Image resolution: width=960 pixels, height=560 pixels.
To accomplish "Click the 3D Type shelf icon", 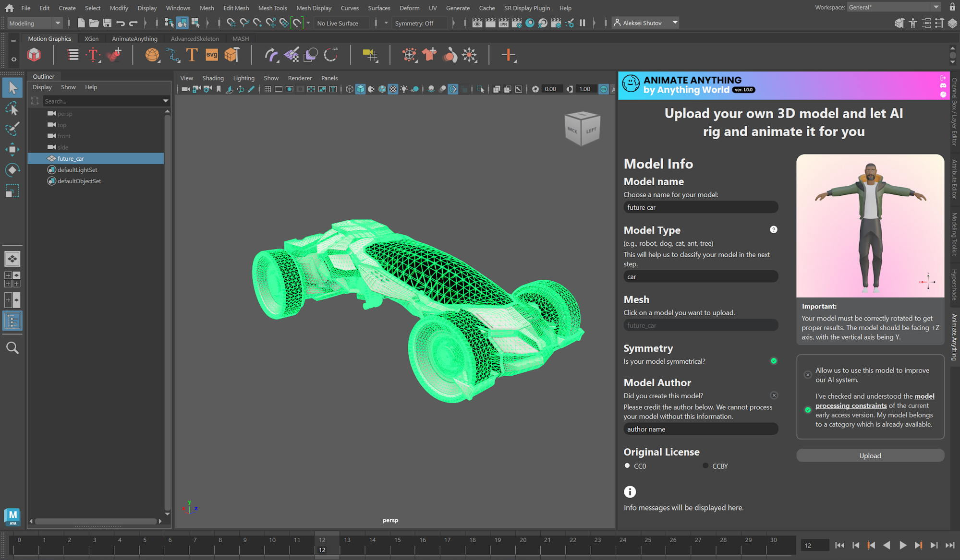I will point(192,55).
